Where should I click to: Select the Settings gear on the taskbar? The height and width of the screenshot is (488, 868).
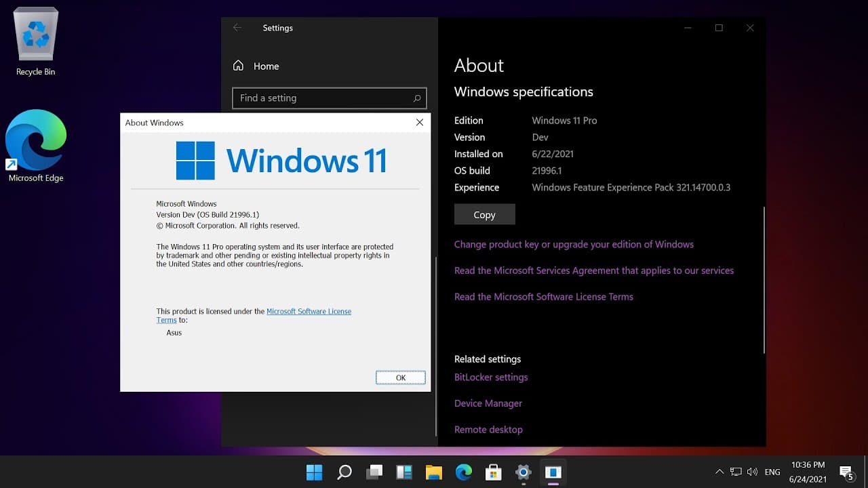pyautogui.click(x=523, y=472)
